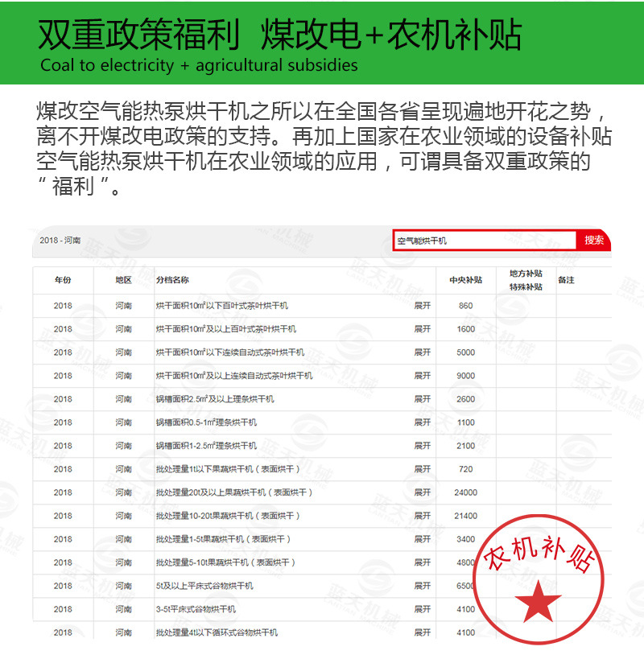Expand the 锅槽面积1-2.5㎡理条烘干机 row

coord(423,446)
